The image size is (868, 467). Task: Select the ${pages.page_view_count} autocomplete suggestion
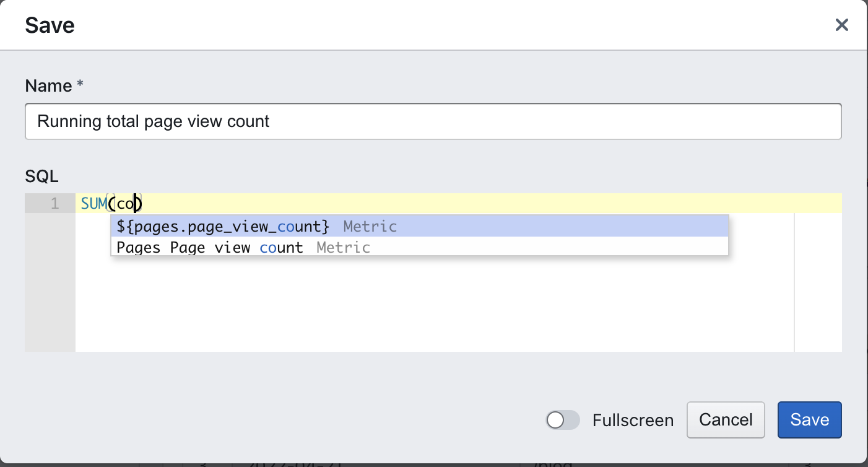(223, 227)
